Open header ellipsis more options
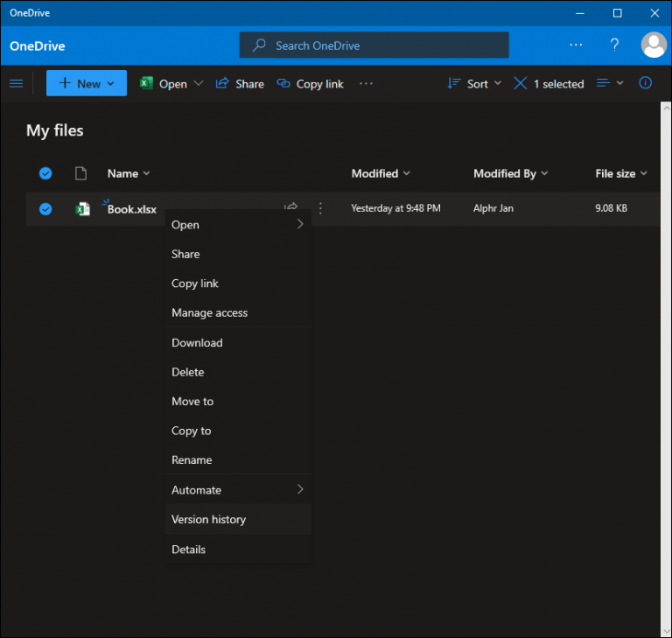672x638 pixels. [x=576, y=45]
